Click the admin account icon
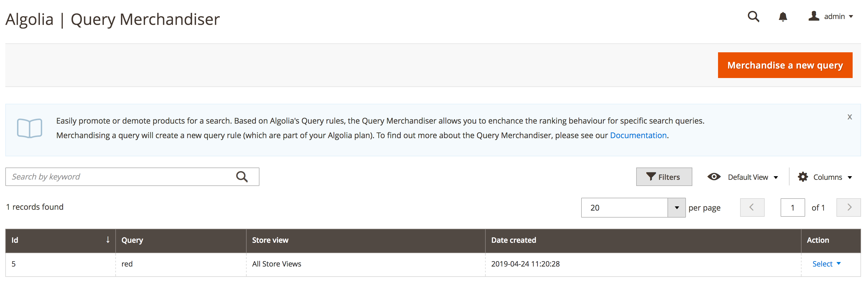The height and width of the screenshot is (297, 868). [814, 16]
